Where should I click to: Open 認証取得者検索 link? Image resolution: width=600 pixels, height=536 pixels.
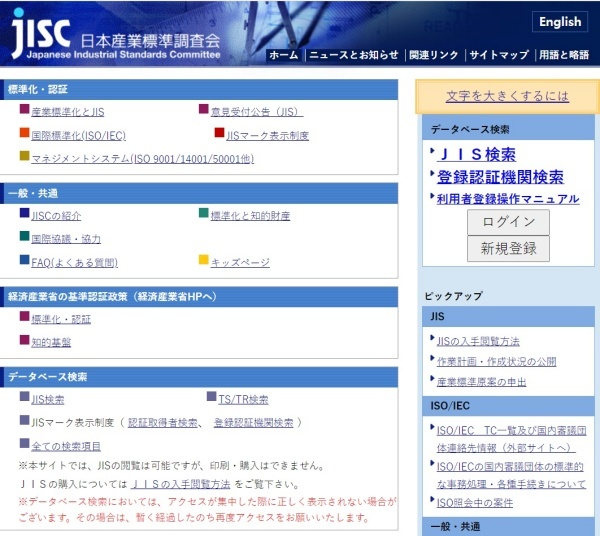point(163,422)
